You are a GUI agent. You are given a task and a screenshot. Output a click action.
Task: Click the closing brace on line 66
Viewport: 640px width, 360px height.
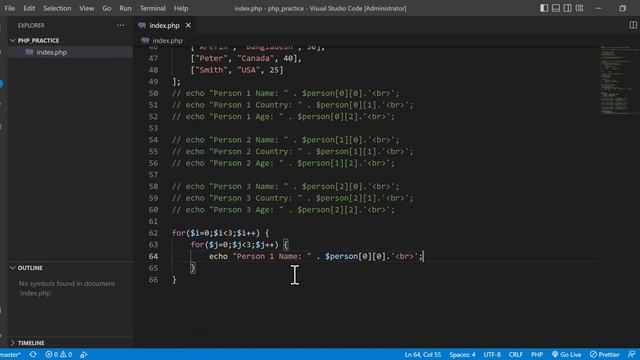pos(174,280)
